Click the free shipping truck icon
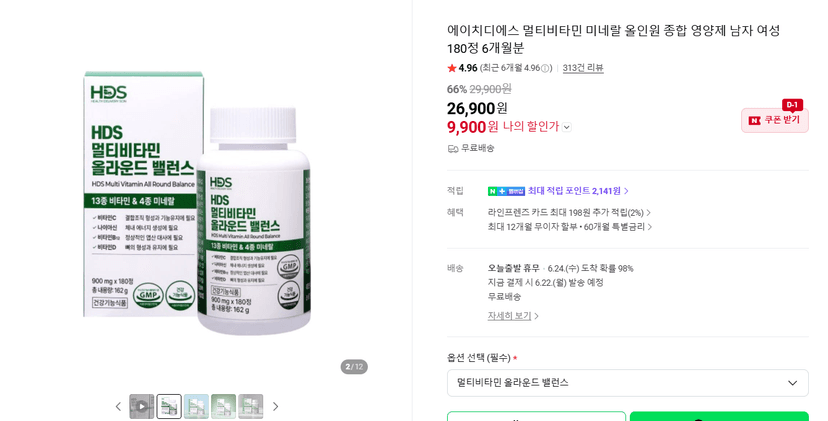 453,148
